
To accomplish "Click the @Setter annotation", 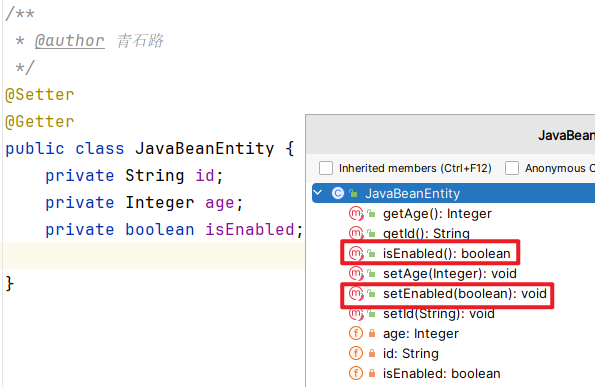I will [x=39, y=94].
